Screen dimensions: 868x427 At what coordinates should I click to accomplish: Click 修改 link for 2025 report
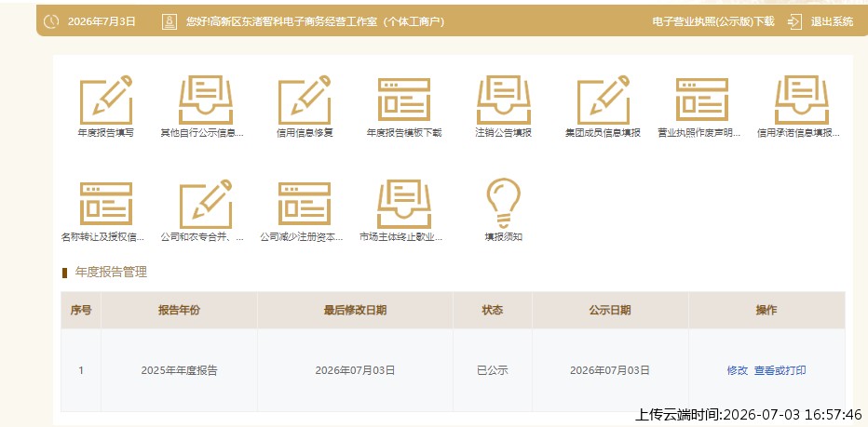click(737, 370)
